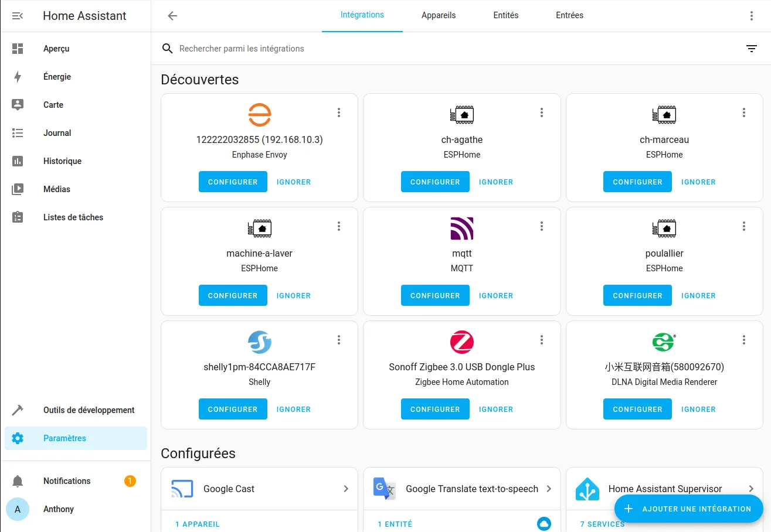Screen dimensions: 771x532
Task: Configure the ch-agathe ESPHome device
Action: click(x=435, y=182)
